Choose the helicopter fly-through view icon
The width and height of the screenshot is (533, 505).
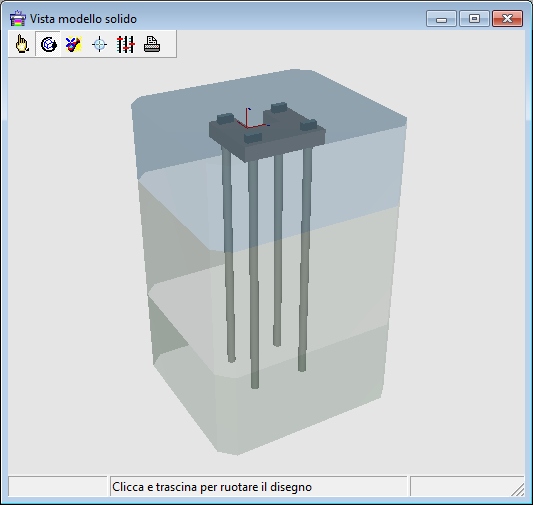[73, 44]
